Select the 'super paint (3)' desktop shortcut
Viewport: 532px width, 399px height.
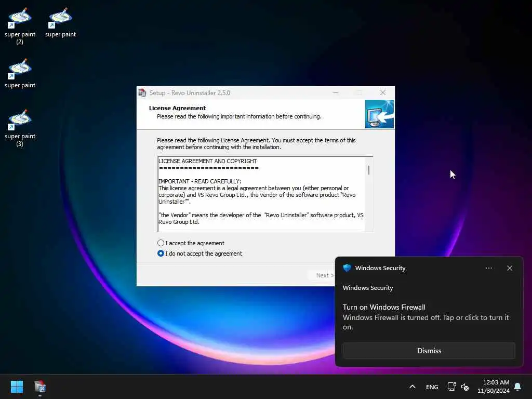(20, 128)
